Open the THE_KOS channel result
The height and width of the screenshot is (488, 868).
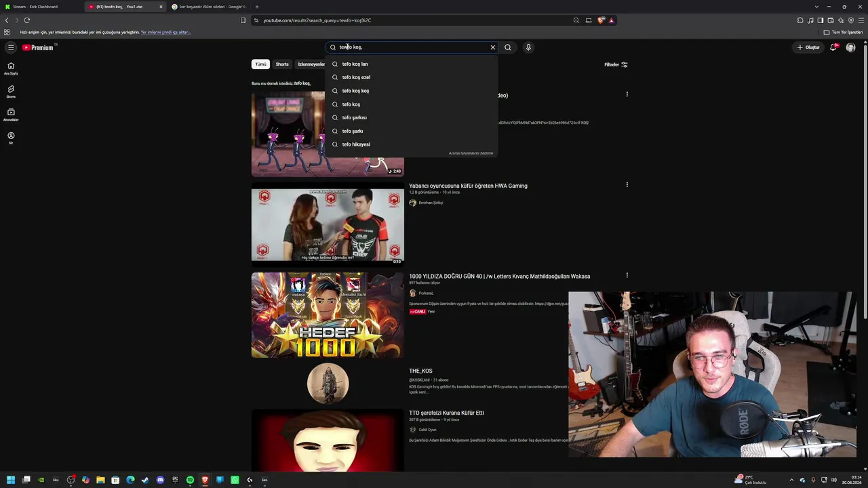(420, 371)
